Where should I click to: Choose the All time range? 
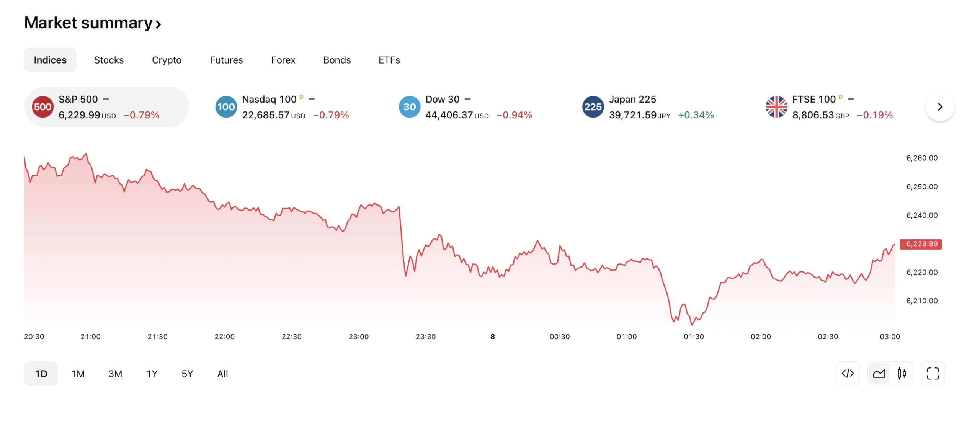[x=222, y=374]
